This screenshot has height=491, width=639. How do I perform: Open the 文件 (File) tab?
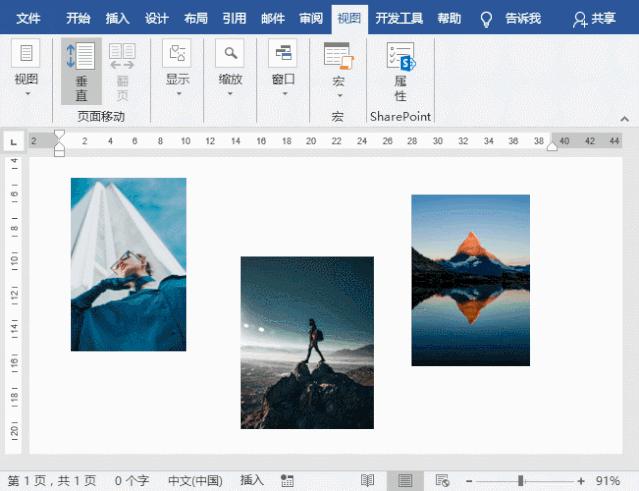[28, 18]
